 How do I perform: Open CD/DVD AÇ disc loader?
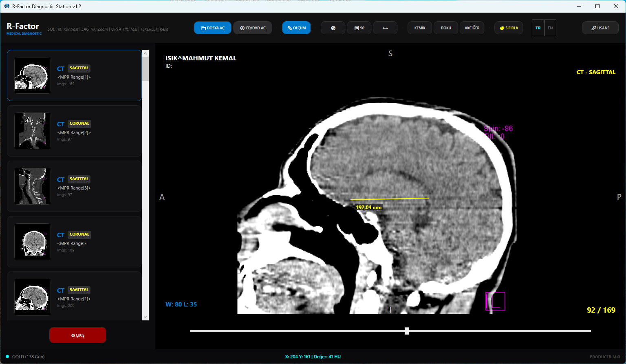pos(253,28)
